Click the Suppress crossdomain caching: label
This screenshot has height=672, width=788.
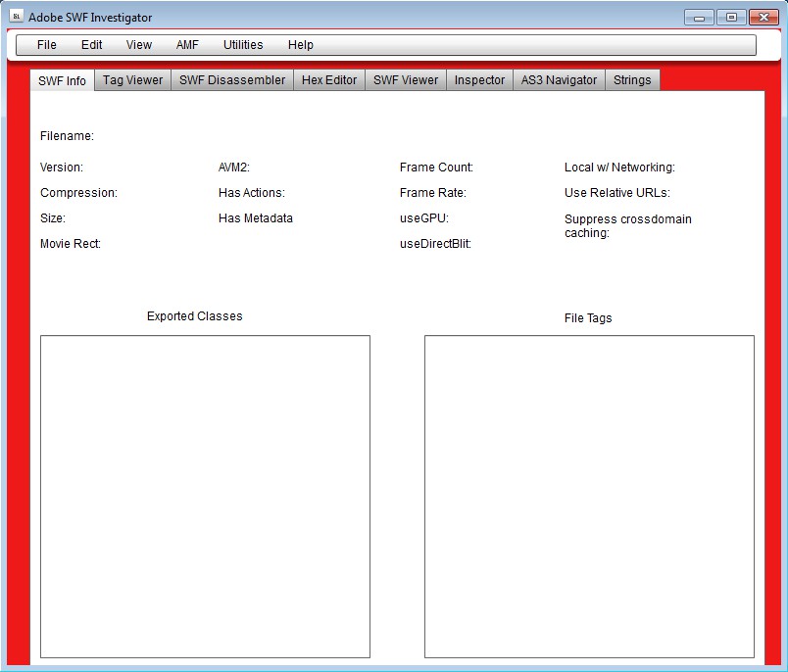click(627, 226)
